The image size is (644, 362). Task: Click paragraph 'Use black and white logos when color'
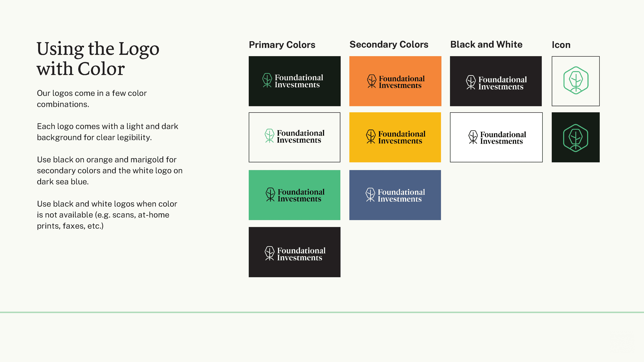point(107,215)
